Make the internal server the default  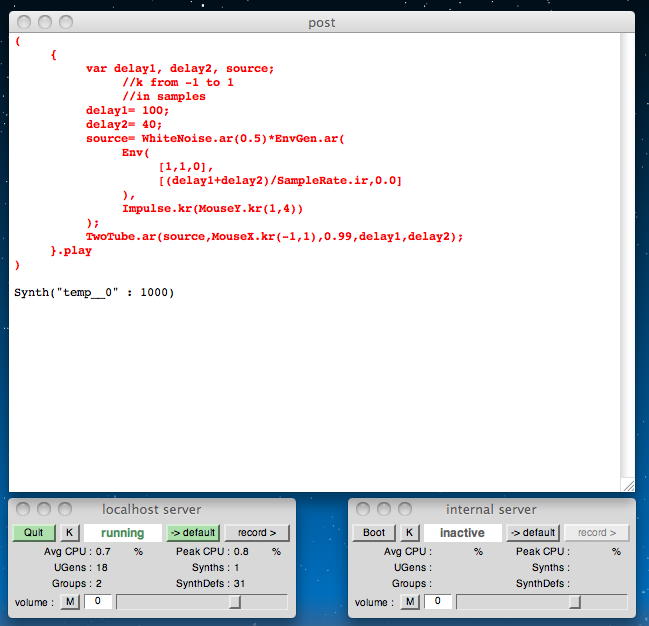click(532, 533)
